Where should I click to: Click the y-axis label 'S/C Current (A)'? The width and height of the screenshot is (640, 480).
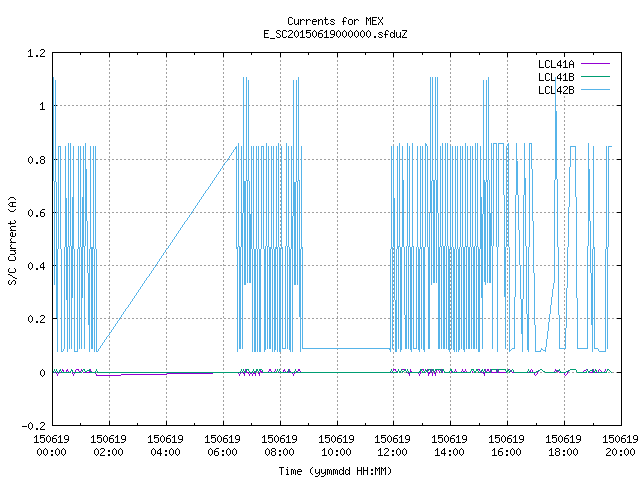click(12, 240)
